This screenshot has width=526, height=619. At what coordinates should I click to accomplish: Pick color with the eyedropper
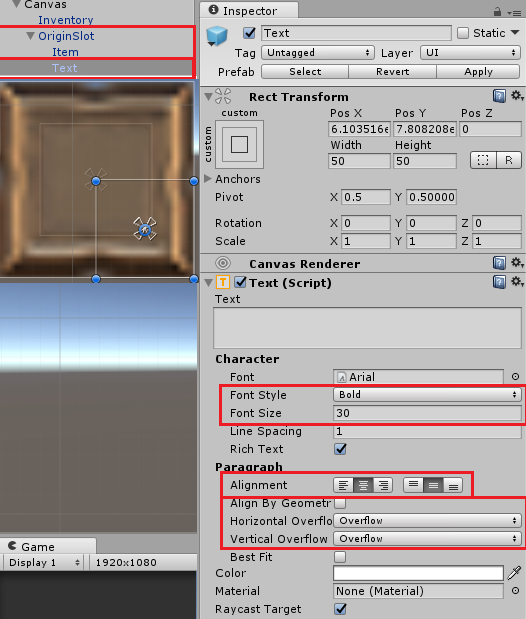pyautogui.click(x=515, y=573)
